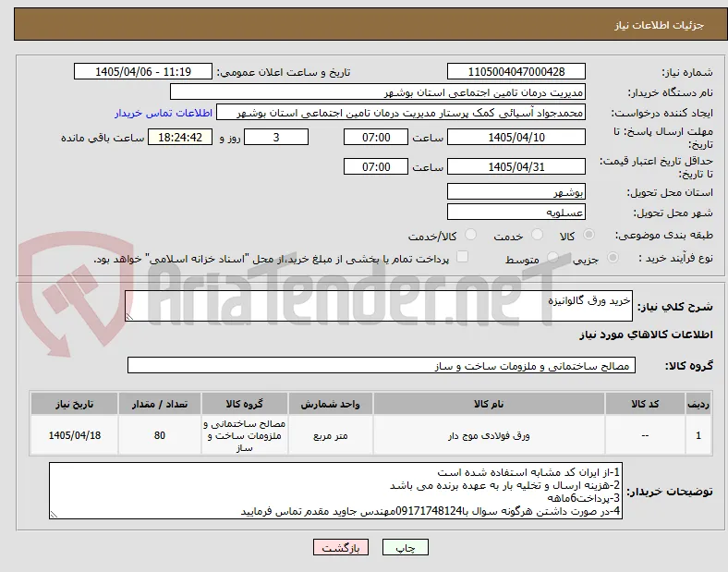Open buyer contact info link اطلاعات تماس خریدار
This screenshot has height=572, width=728.
[x=164, y=113]
